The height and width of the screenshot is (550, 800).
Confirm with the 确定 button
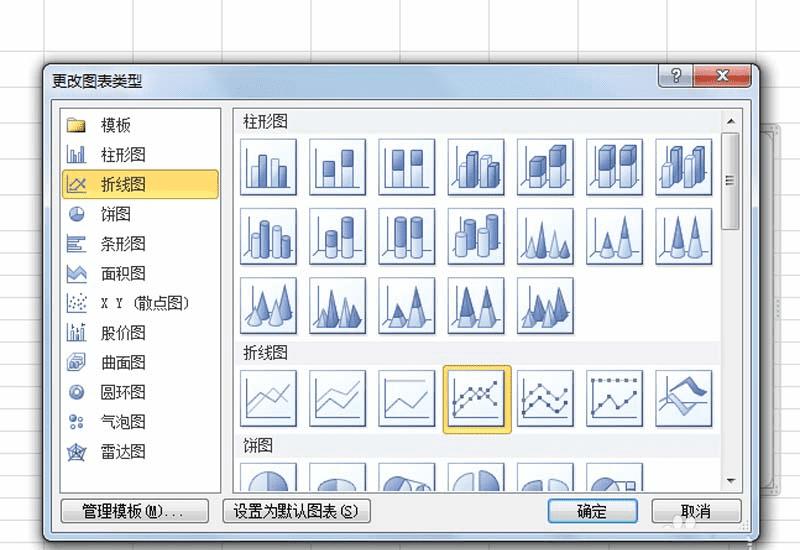pos(593,511)
